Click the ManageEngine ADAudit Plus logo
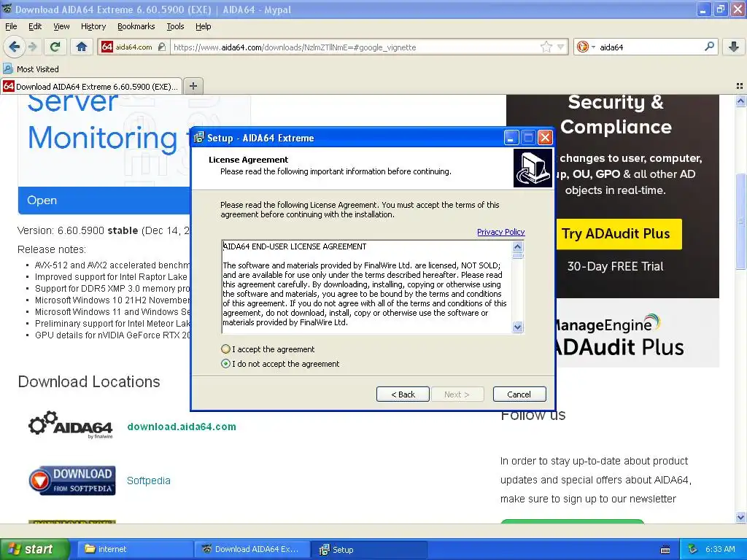This screenshot has height=560, width=747. coord(619,335)
